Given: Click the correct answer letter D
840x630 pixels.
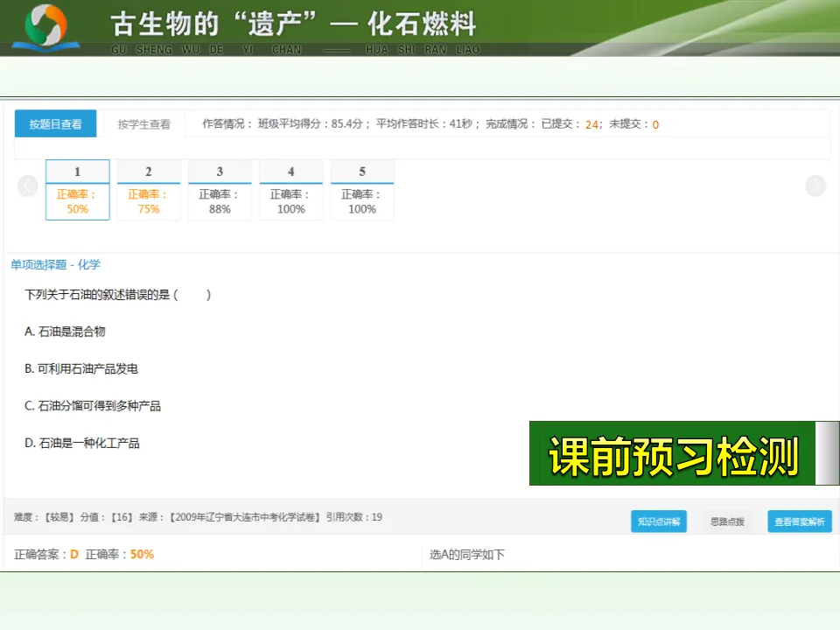Looking at the screenshot, I should pyautogui.click(x=74, y=555).
